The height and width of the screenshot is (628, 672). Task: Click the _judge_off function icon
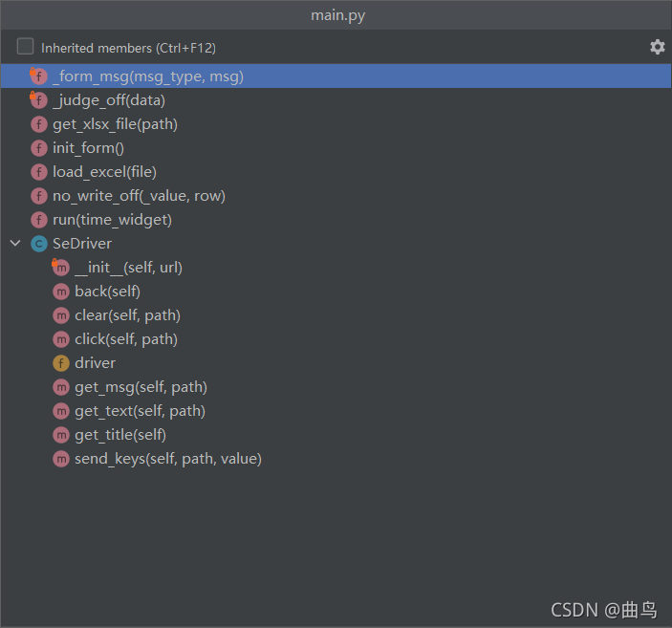pyautogui.click(x=38, y=100)
